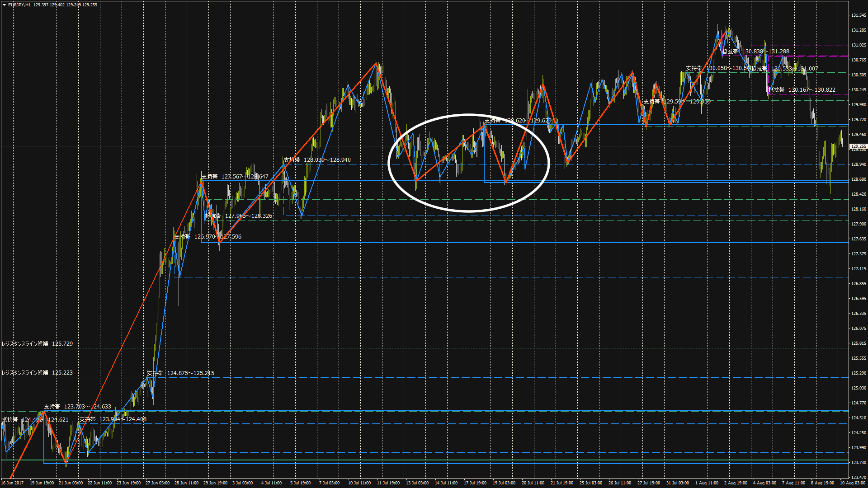Click the 123.470 value on the price scale
Screen dimensions: 868x488
859,478
